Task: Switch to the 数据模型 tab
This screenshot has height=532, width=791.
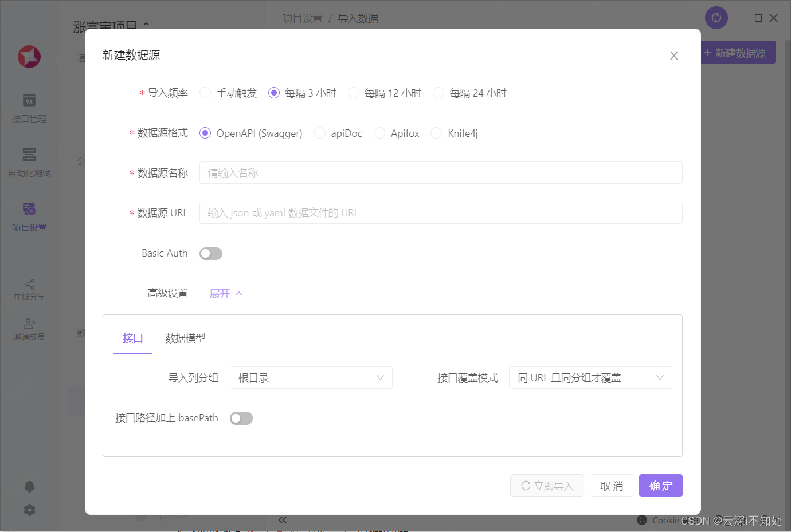Action: pyautogui.click(x=185, y=338)
